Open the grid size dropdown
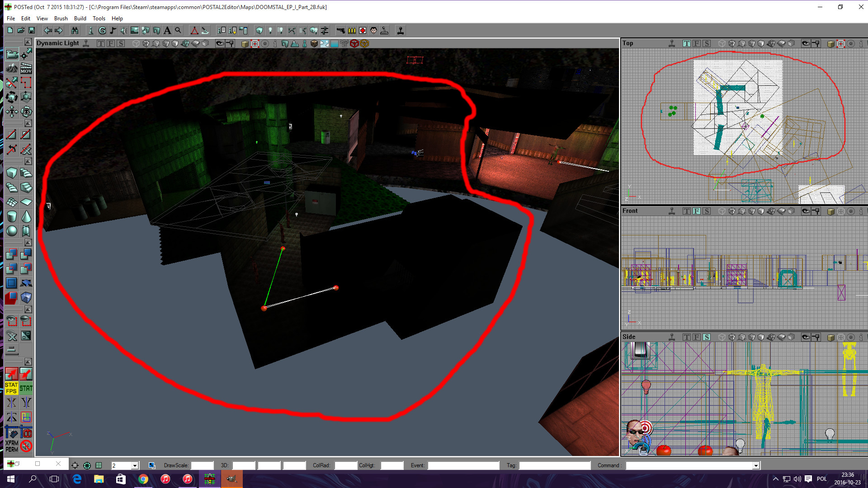This screenshot has width=868, height=488. click(x=135, y=465)
